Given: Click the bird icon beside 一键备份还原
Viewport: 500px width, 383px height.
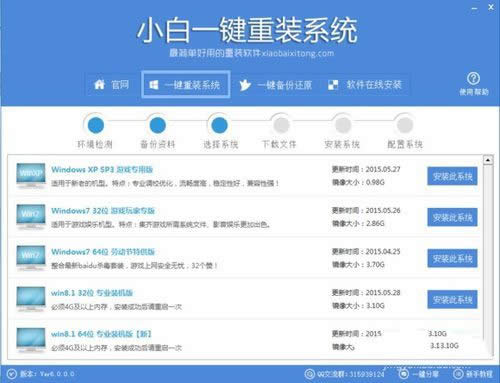Looking at the screenshot, I should click(245, 85).
